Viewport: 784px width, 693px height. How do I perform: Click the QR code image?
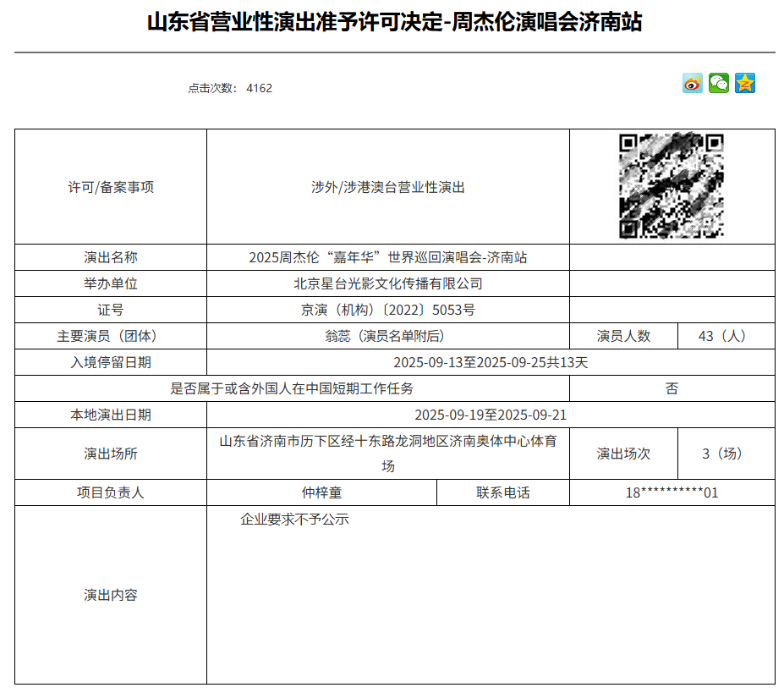tap(672, 186)
